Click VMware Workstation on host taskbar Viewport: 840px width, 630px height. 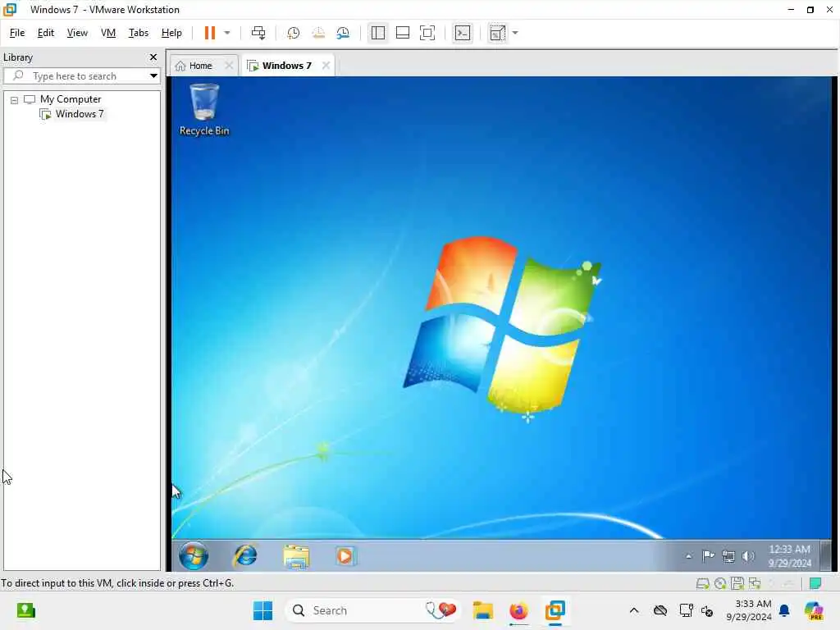(555, 610)
